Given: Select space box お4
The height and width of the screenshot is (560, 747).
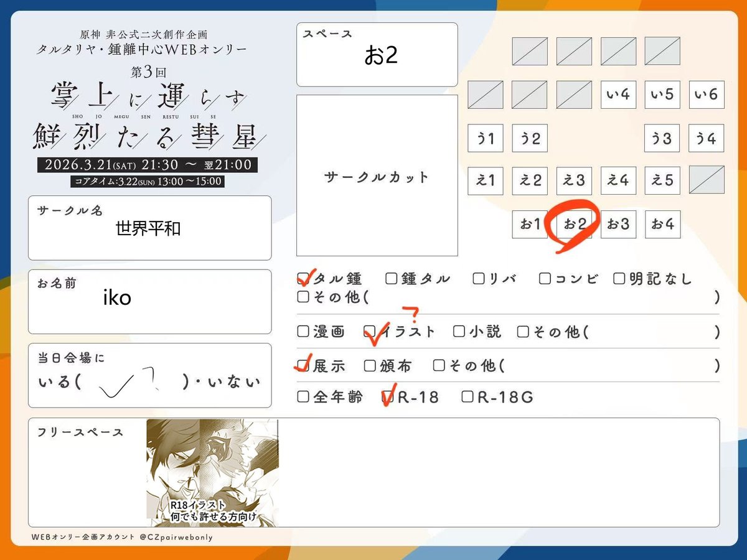Looking at the screenshot, I should tap(662, 224).
